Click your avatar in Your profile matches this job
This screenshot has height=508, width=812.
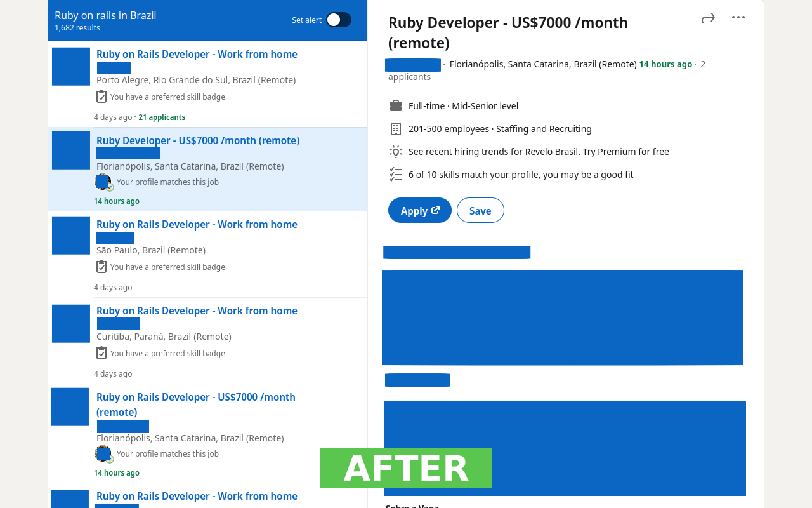point(103,182)
